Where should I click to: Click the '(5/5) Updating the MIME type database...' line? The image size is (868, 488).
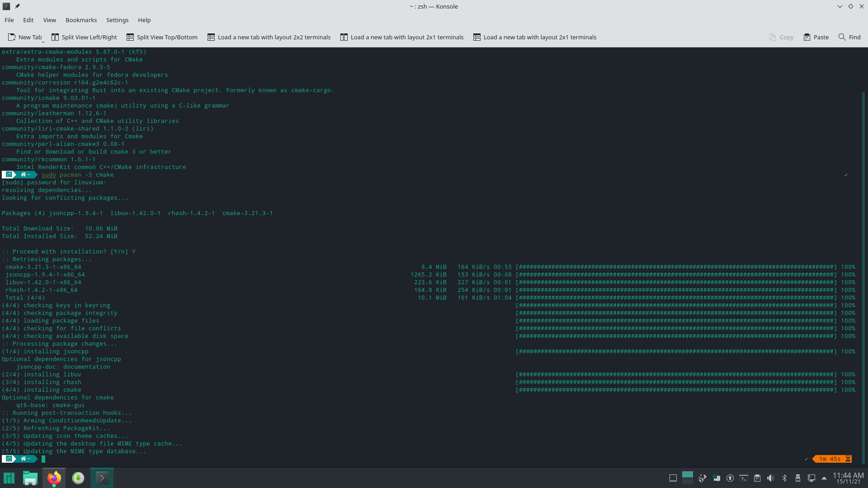(x=74, y=451)
